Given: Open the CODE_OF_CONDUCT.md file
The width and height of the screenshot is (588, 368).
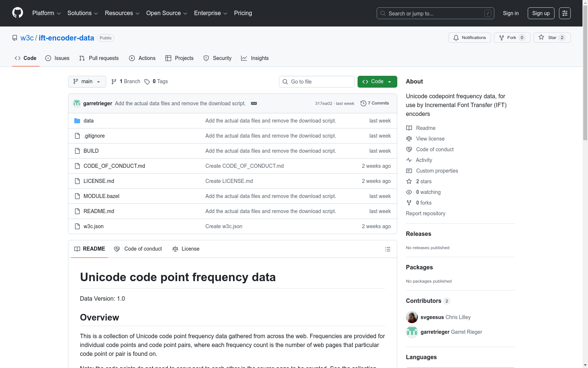Looking at the screenshot, I should [x=114, y=166].
